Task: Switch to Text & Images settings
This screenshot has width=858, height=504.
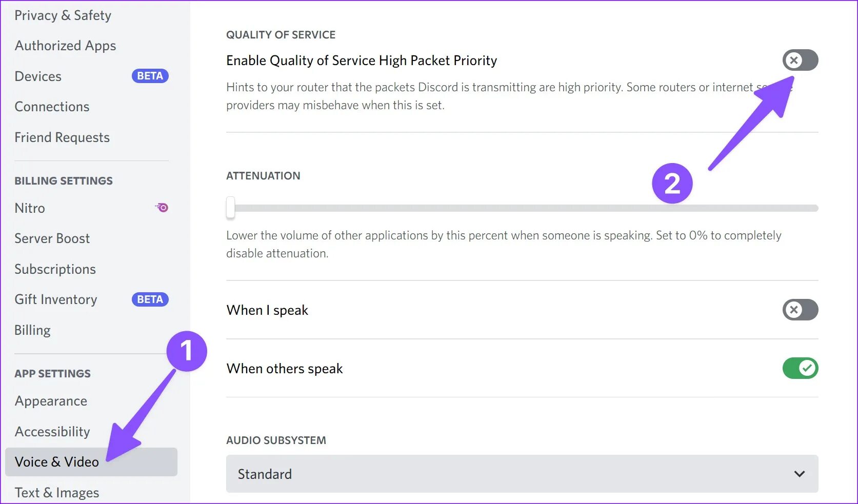Action: tap(56, 493)
